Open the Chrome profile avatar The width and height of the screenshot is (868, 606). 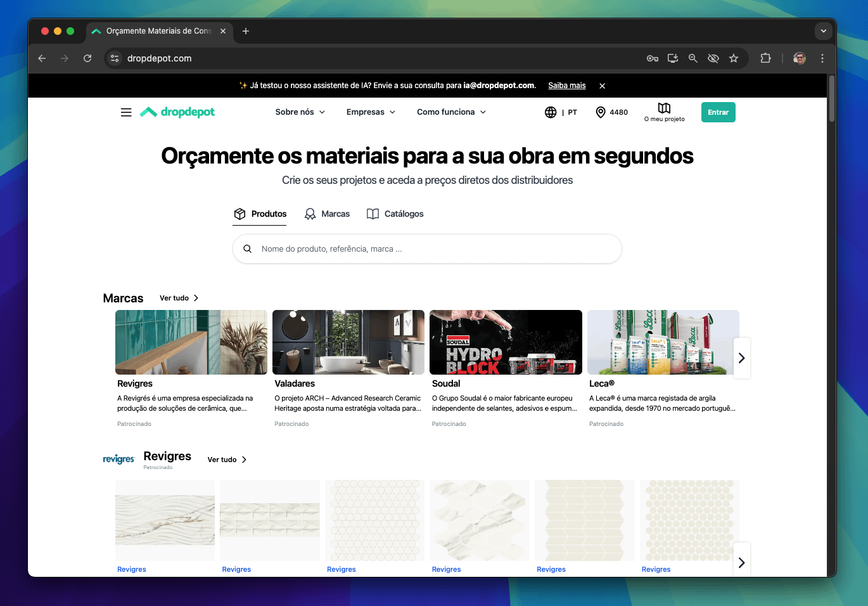(x=800, y=58)
